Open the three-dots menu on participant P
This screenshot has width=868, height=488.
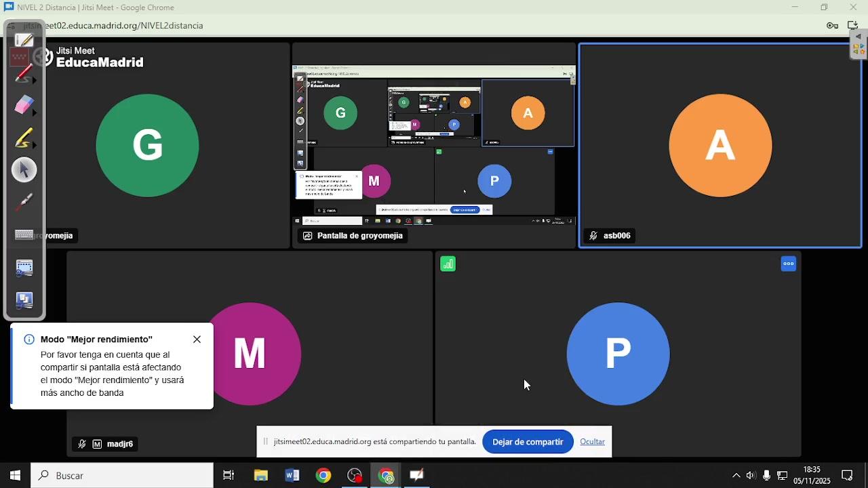pyautogui.click(x=788, y=264)
